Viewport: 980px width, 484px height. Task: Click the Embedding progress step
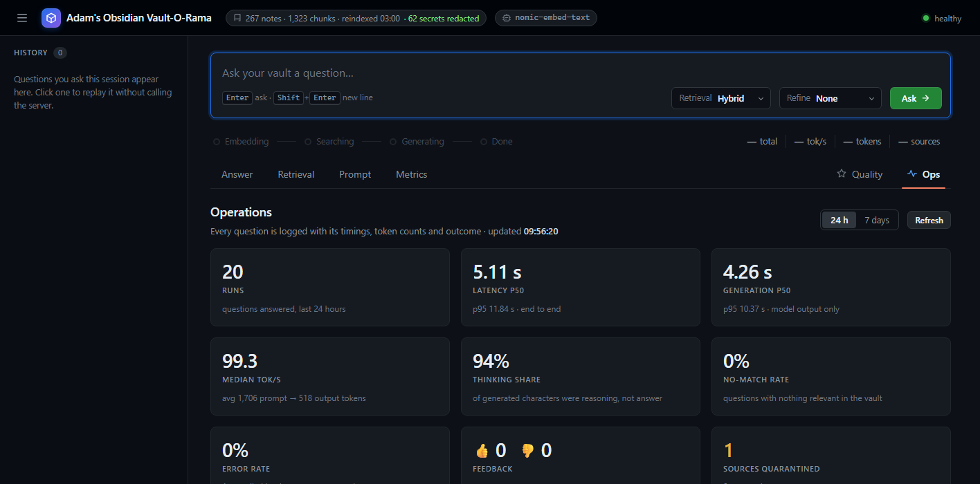coord(241,141)
